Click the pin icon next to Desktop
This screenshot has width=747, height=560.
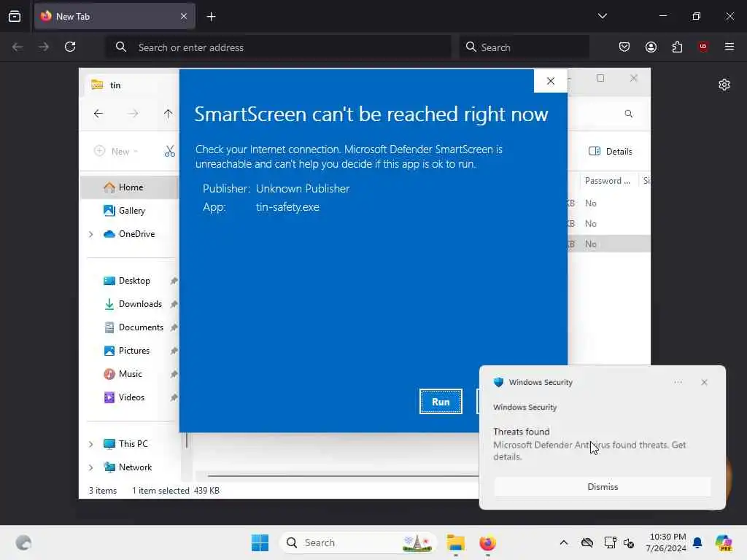click(x=174, y=281)
